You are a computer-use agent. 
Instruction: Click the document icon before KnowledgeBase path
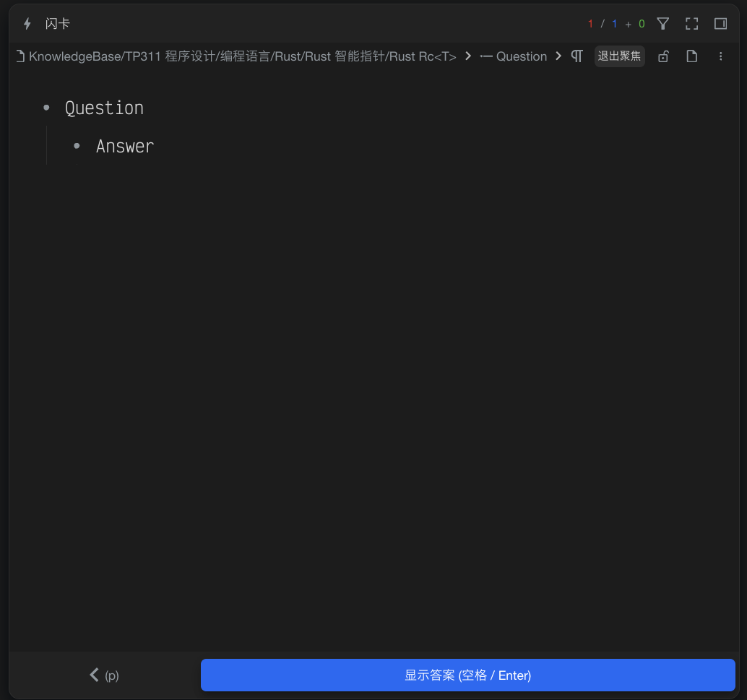[20, 56]
